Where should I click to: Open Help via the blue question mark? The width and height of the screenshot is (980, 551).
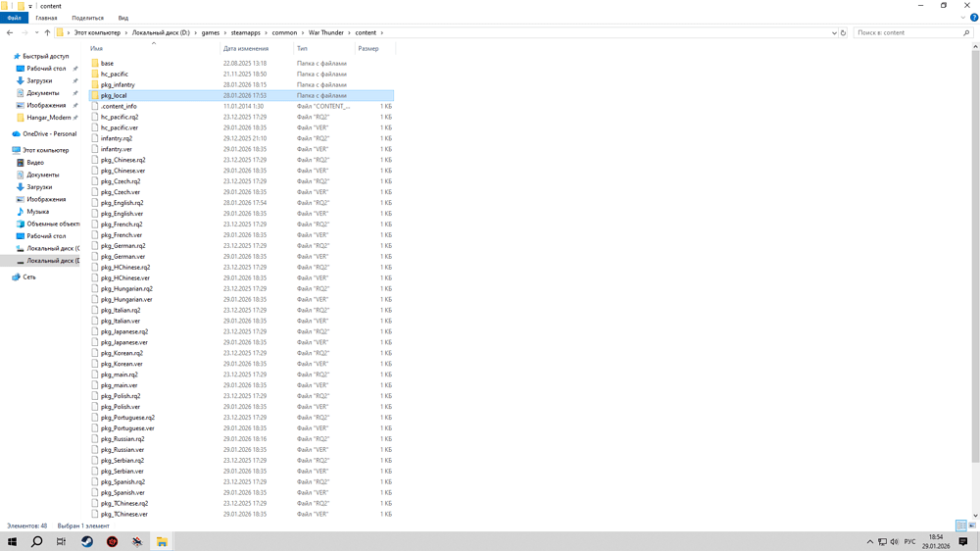[973, 18]
